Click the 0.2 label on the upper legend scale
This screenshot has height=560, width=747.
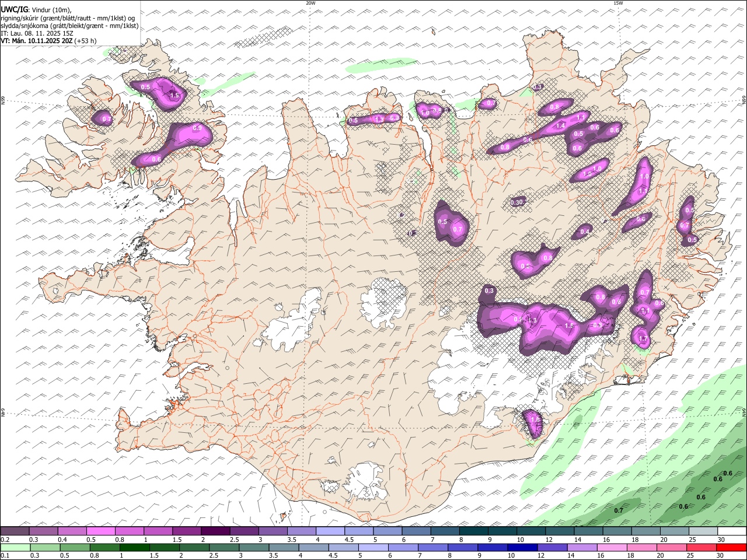[5, 540]
